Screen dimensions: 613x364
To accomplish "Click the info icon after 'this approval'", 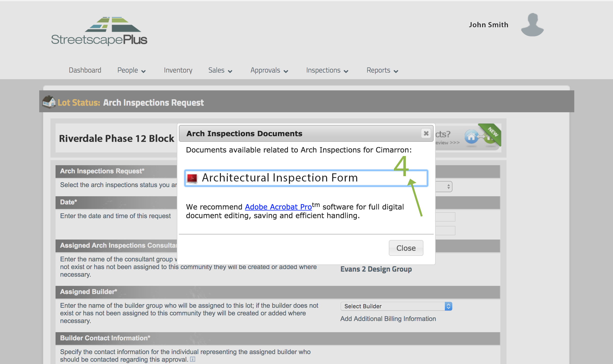I will click(193, 359).
